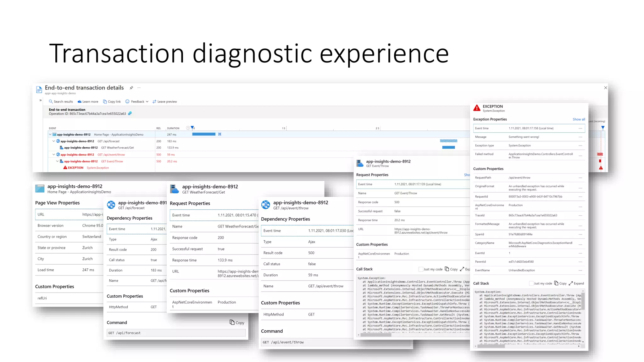Click the red exception triangle marker on the right timeline
644x362 pixels.
[601, 168]
